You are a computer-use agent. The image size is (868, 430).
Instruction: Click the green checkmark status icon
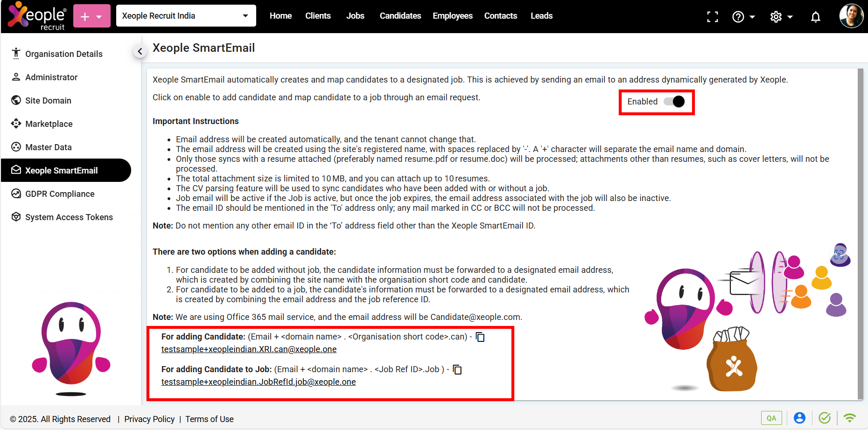[825, 418]
